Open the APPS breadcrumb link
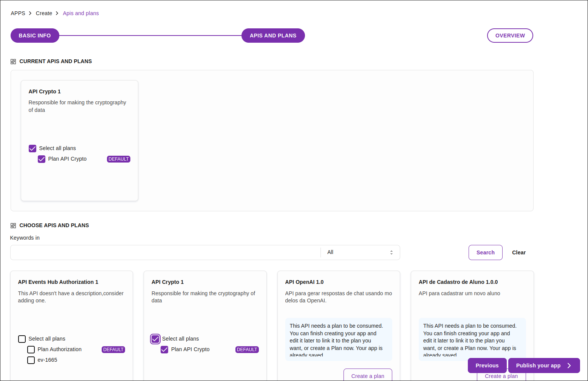Viewport: 588px width, 381px height. click(18, 13)
